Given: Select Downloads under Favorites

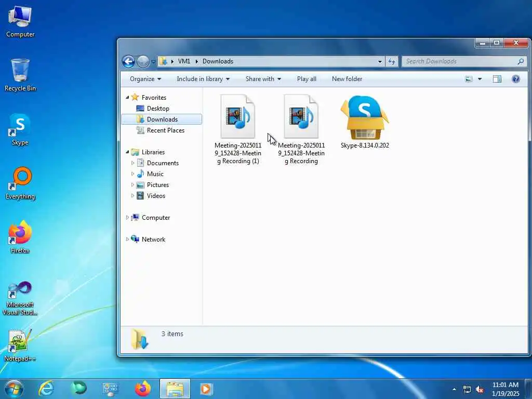Looking at the screenshot, I should (x=162, y=119).
